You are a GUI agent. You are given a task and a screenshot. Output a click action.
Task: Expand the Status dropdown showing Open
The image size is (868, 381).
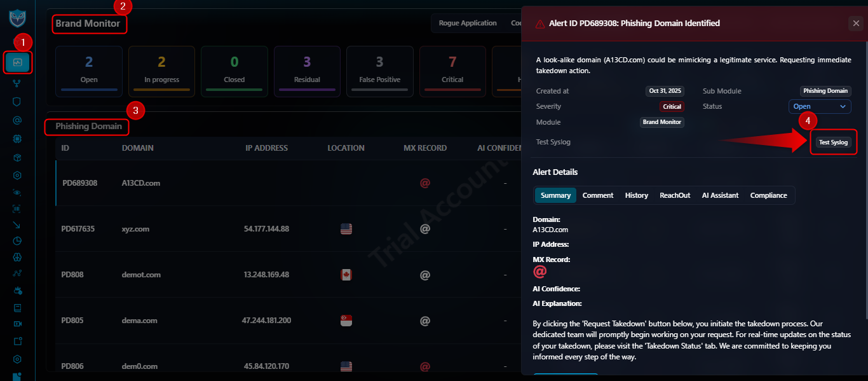click(x=820, y=107)
